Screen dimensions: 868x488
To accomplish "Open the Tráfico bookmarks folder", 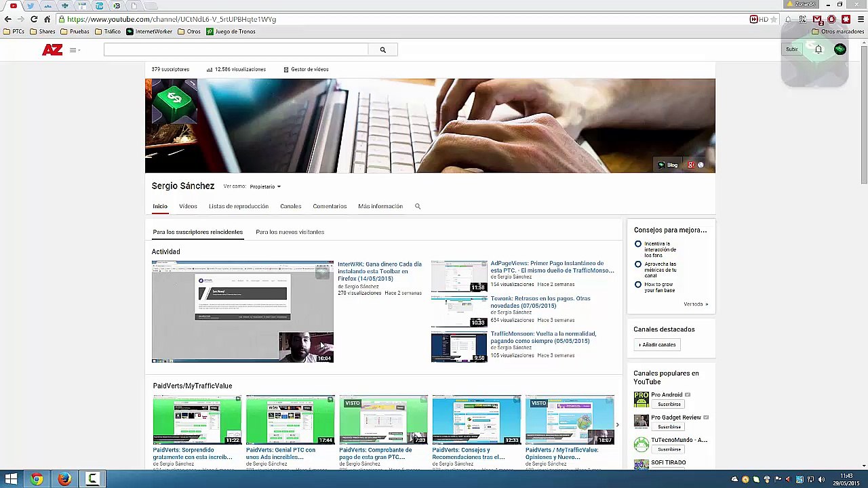I will [108, 31].
